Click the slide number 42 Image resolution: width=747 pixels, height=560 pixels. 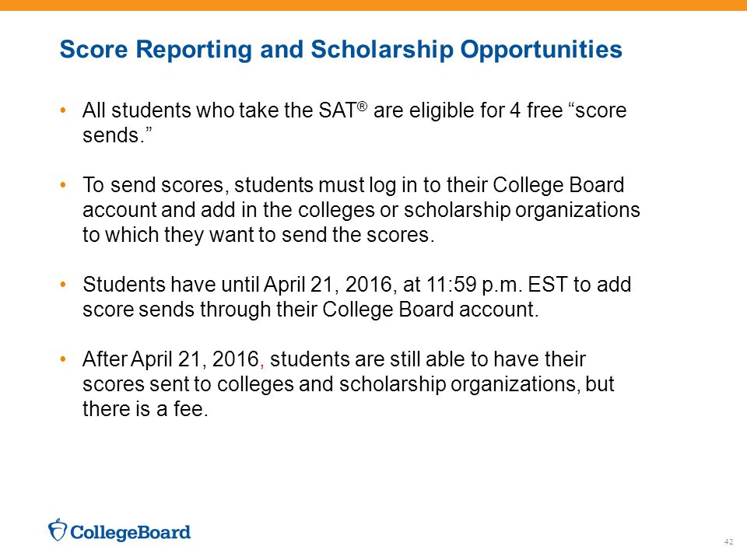728,541
